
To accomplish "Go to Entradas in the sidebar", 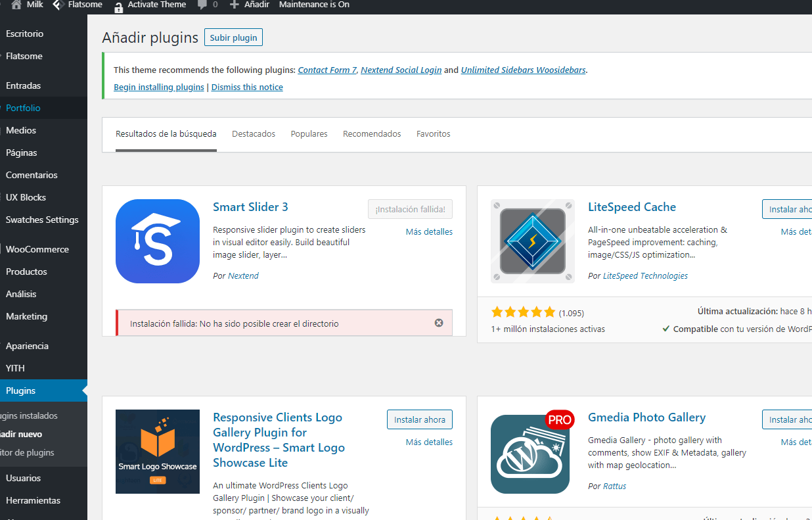I will tap(23, 85).
